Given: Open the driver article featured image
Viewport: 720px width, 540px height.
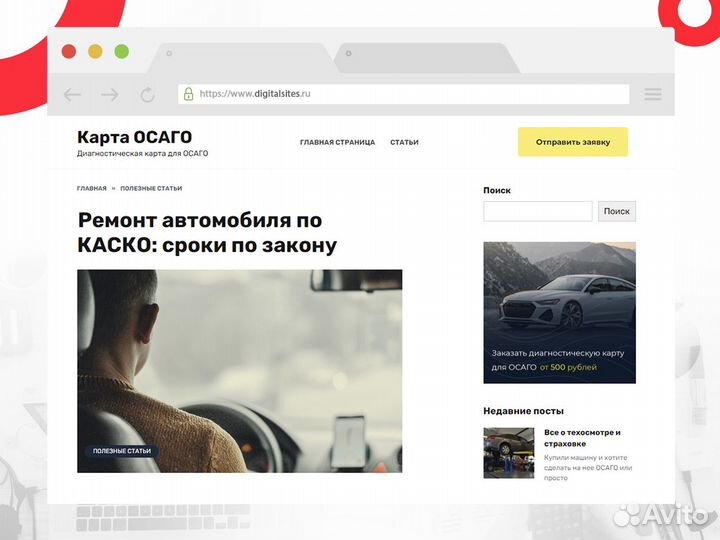Looking at the screenshot, I should coord(240,371).
